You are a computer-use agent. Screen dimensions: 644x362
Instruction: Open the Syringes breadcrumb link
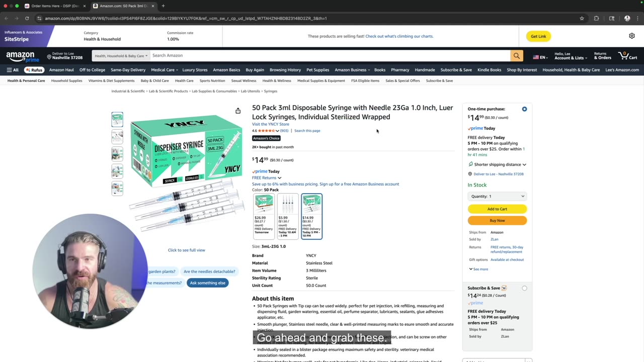[271, 91]
